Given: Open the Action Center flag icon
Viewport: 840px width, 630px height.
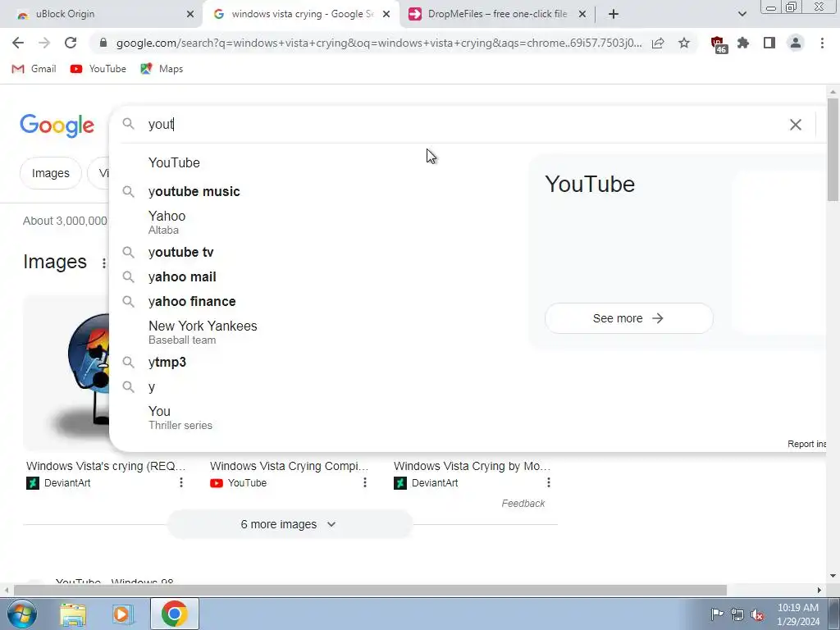Looking at the screenshot, I should [717, 614].
